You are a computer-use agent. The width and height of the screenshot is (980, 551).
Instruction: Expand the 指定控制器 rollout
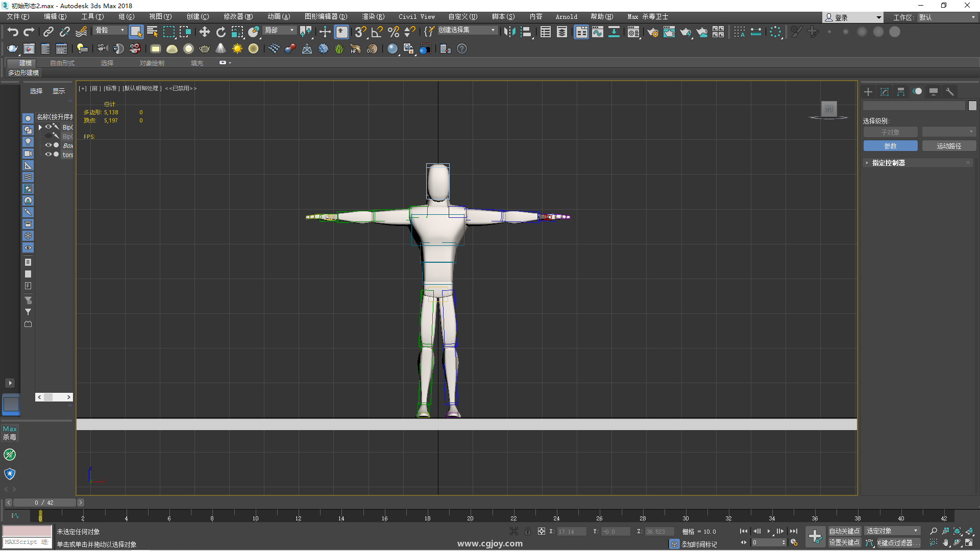click(x=919, y=163)
